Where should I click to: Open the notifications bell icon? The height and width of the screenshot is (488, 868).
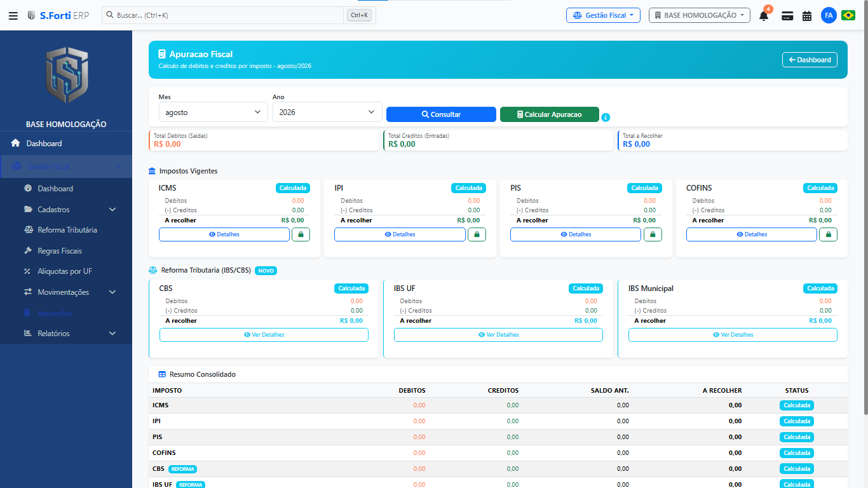(x=764, y=15)
